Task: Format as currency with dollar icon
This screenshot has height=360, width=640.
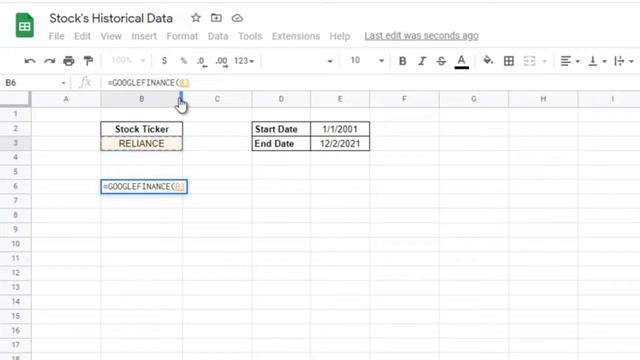Action: click(x=164, y=61)
